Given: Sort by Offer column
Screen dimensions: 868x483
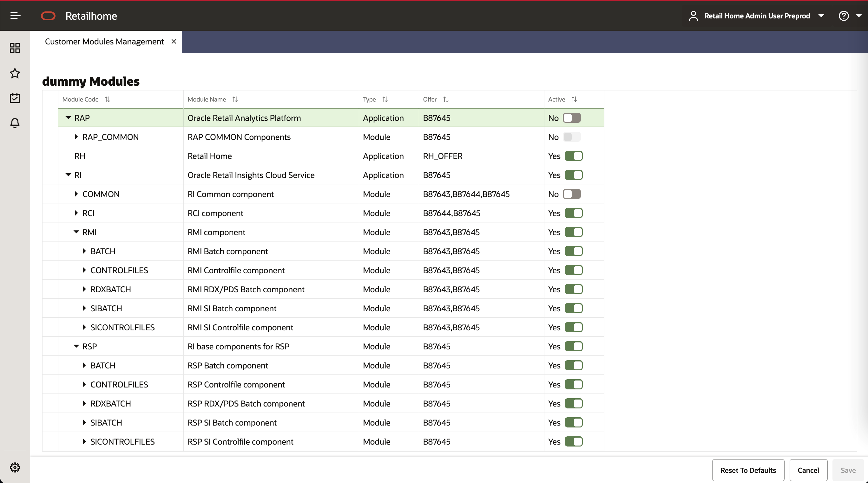Looking at the screenshot, I should [x=445, y=99].
